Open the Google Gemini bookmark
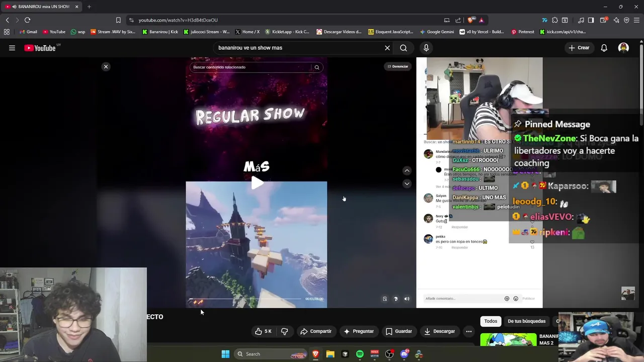 point(436,32)
